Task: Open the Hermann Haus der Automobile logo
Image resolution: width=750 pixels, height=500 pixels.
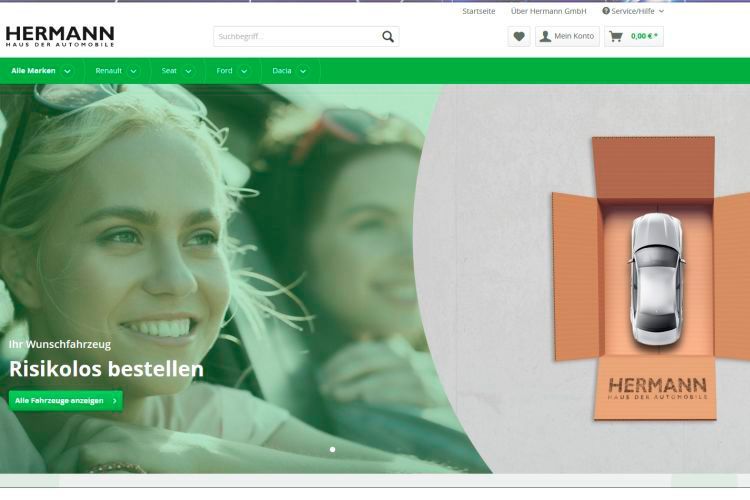Action: [60, 36]
